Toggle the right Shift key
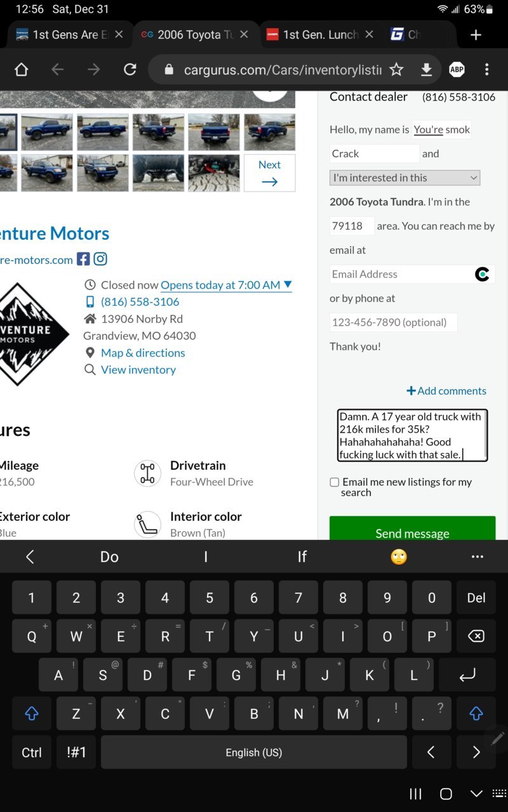This screenshot has height=812, width=508. tap(476, 714)
